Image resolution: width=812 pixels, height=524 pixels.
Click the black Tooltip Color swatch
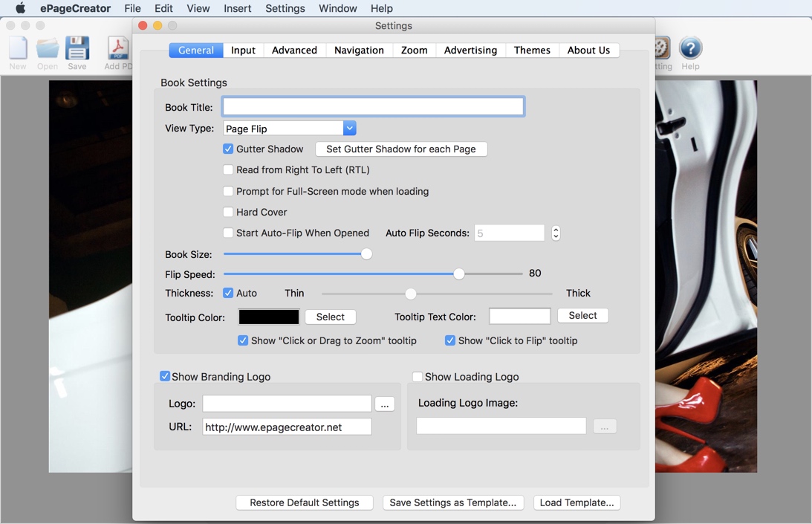click(269, 317)
